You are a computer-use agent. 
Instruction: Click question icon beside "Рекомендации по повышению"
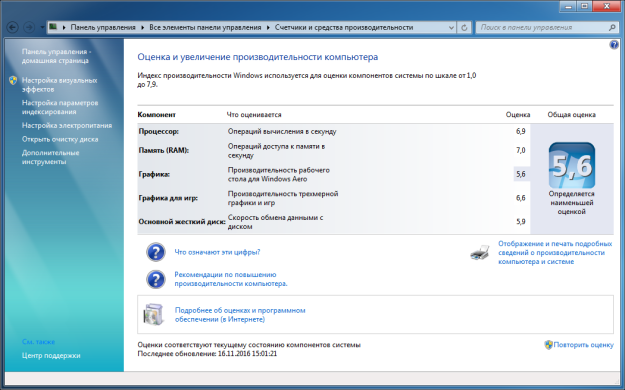pos(155,280)
